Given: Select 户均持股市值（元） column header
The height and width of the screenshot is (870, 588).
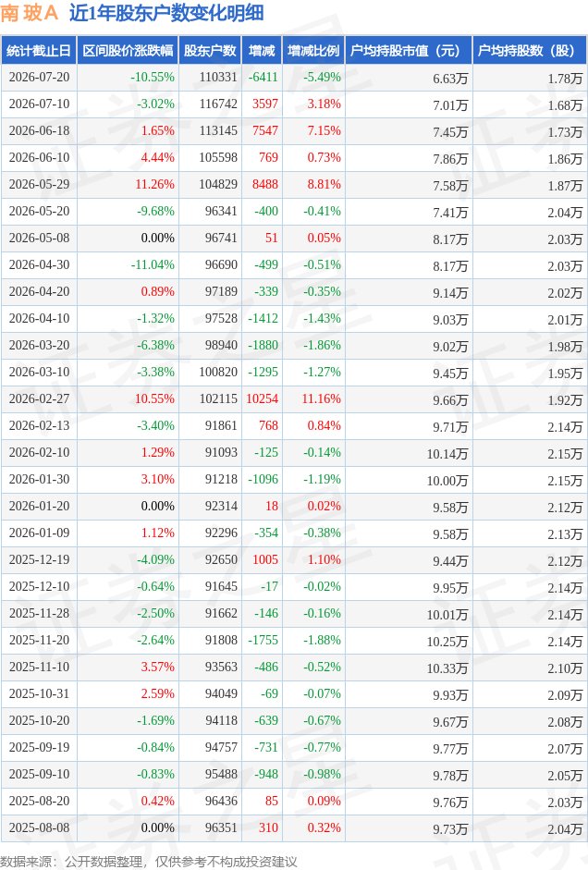Looking at the screenshot, I should (x=409, y=51).
